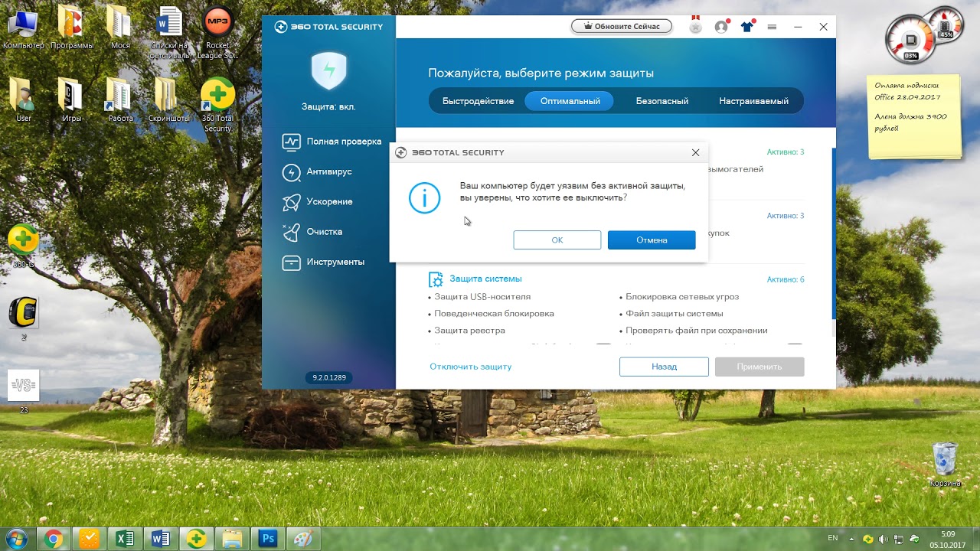Open the t-shirt themes icon
This screenshot has width=980, height=551.
pos(746,27)
